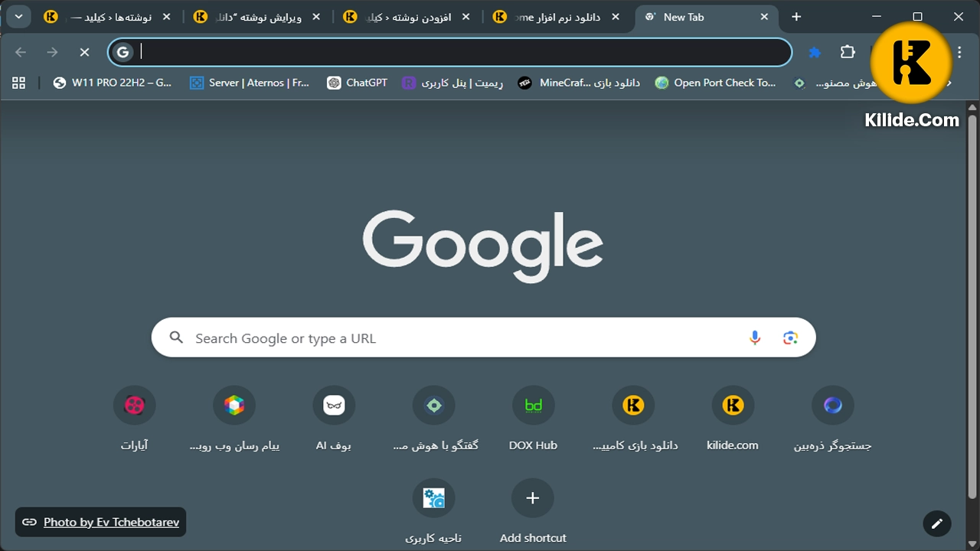The width and height of the screenshot is (980, 551).
Task: Open the آپارات shortcut
Action: pos(135,418)
